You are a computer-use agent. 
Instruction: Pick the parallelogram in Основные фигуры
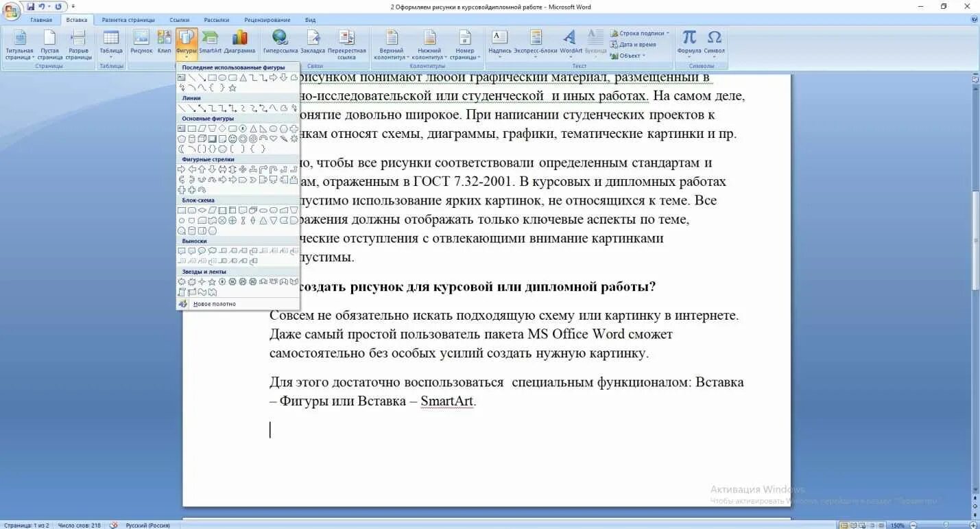202,128
